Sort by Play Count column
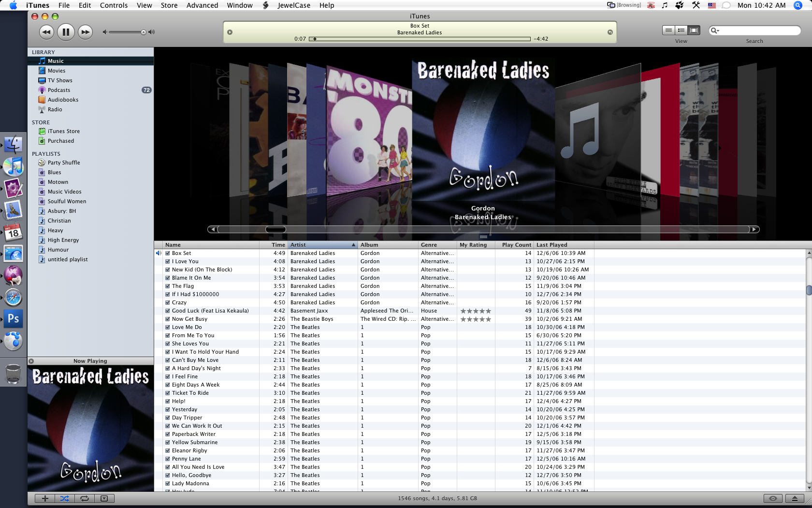 (x=515, y=245)
